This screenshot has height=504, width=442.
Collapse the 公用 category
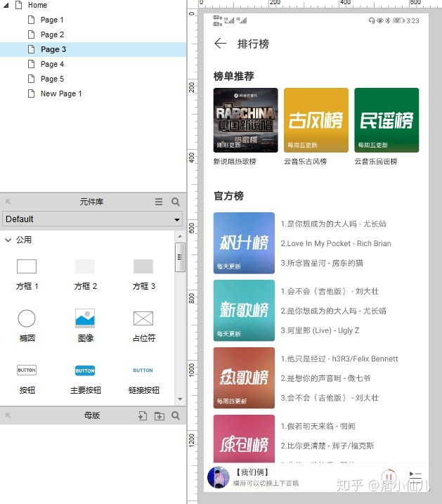click(8, 240)
